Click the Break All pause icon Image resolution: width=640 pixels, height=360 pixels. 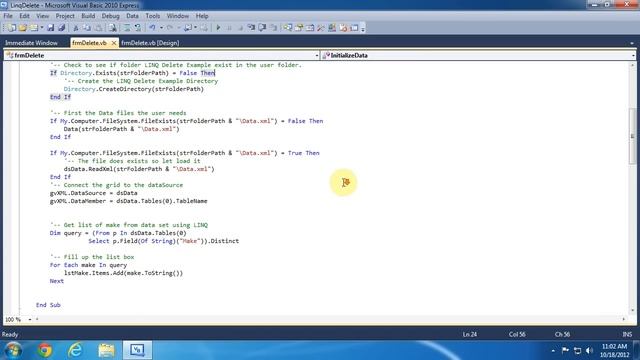[x=229, y=28]
